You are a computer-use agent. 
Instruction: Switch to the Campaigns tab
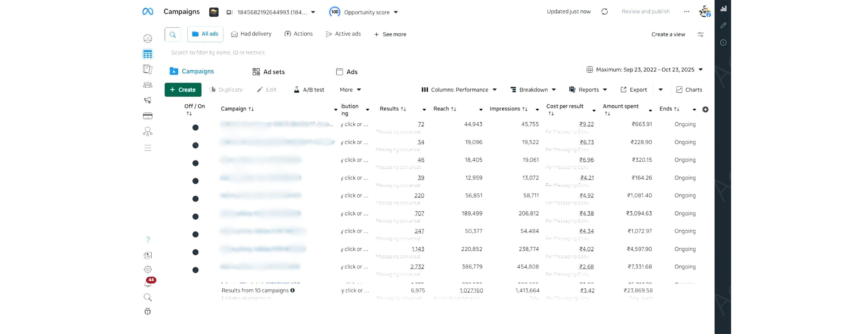point(192,71)
